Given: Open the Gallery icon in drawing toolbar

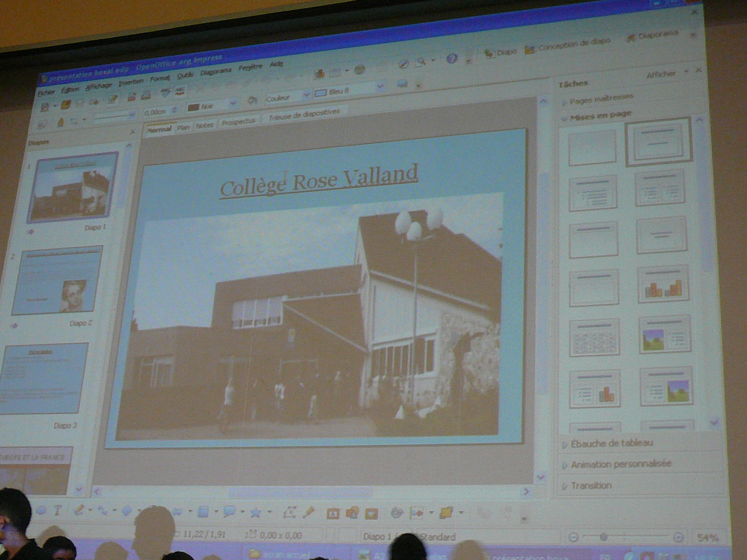Looking at the screenshot, I should point(371,513).
